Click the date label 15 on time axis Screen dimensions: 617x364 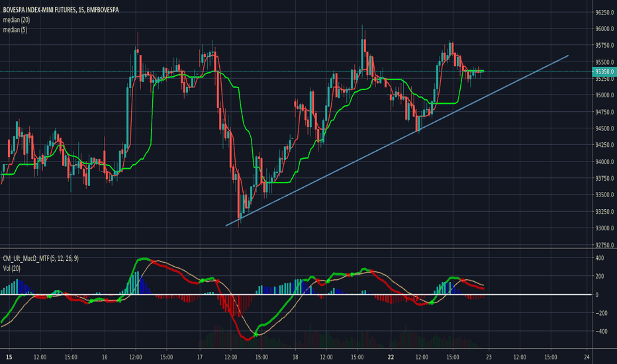[x=9, y=357]
